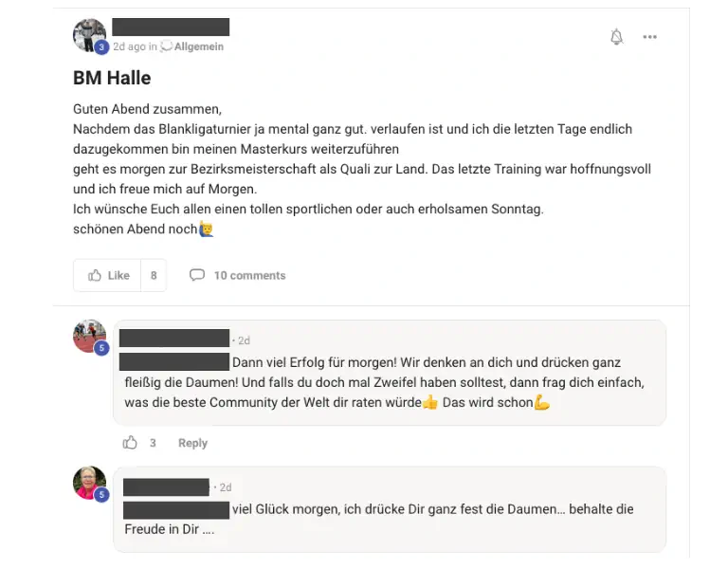Open the three-dot post options menu

[x=649, y=37]
